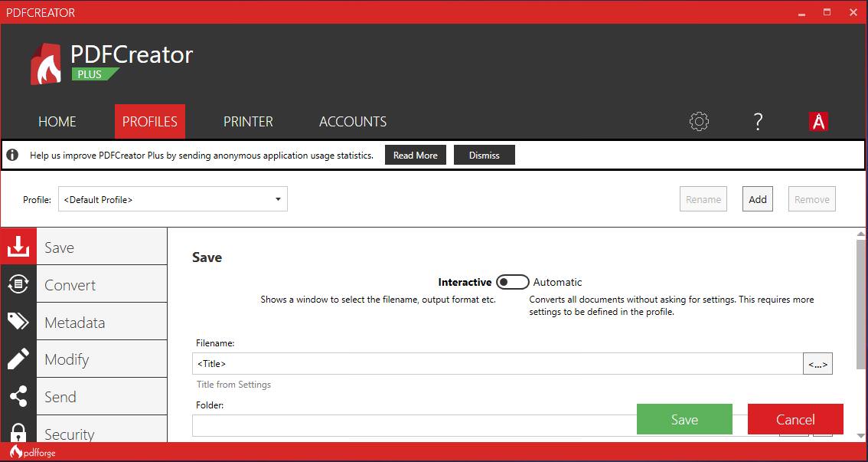868x462 pixels.
Task: Open help via question mark icon
Action: (x=759, y=121)
